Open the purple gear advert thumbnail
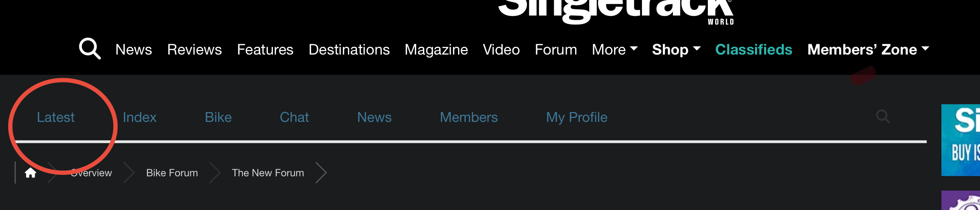The height and width of the screenshot is (210, 980). (961, 201)
